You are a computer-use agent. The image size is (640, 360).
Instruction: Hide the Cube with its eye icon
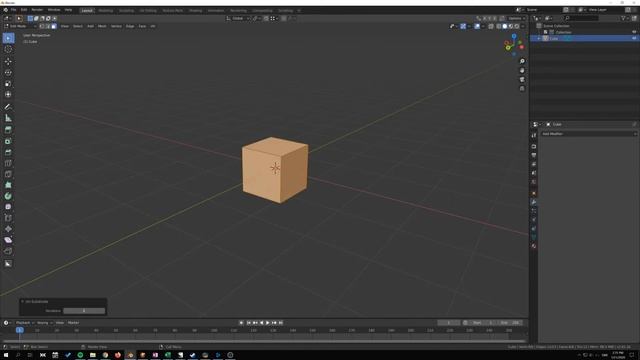coord(634,38)
